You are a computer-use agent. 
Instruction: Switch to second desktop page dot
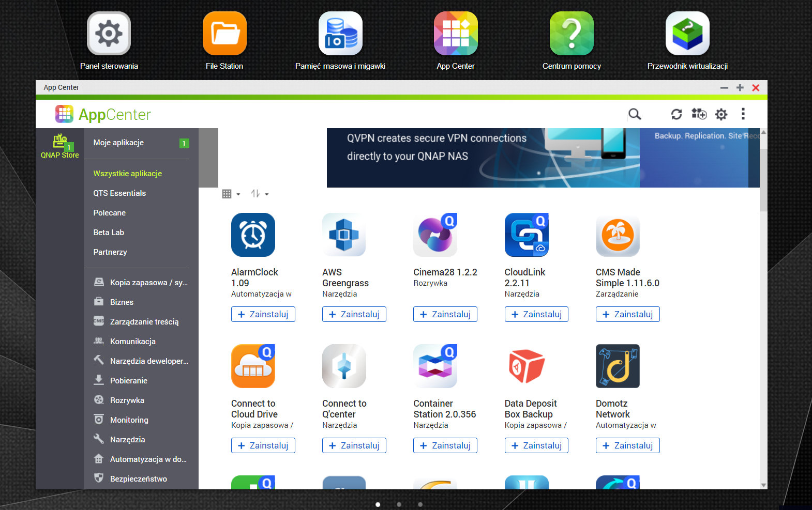[399, 504]
